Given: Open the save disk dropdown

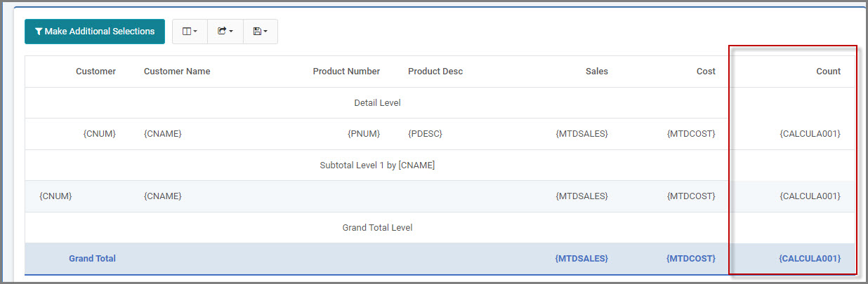Looking at the screenshot, I should (261, 32).
